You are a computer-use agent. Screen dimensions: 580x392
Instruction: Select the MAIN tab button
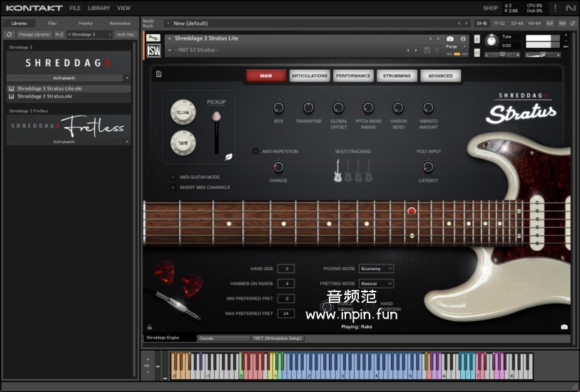(x=266, y=76)
